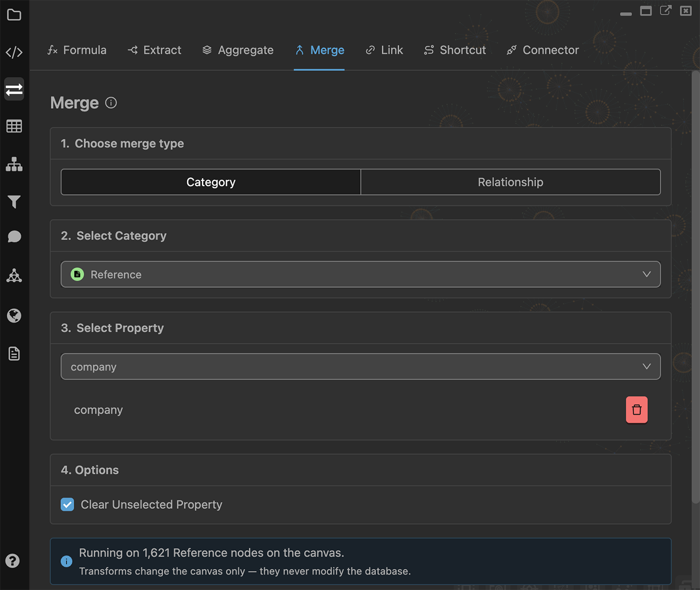Switch to the Extract tab

(x=154, y=50)
